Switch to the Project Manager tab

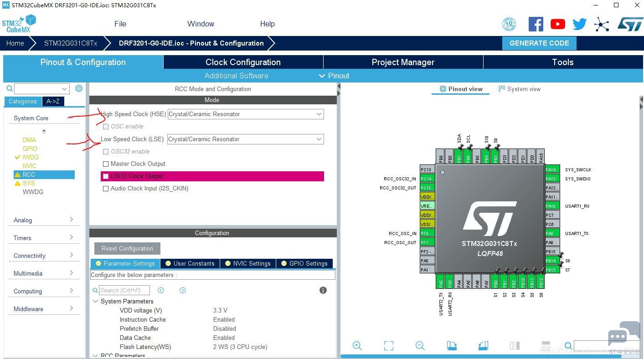403,62
